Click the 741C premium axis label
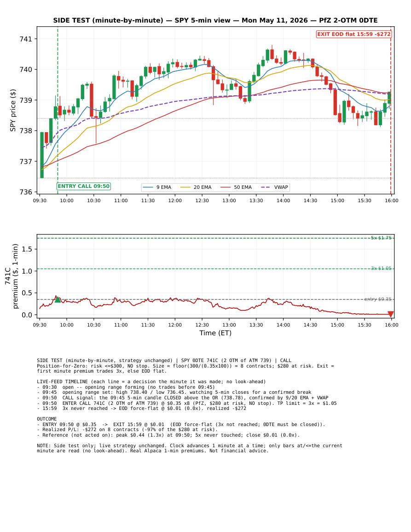Screen dimensions: 411x532 (x=11, y=276)
